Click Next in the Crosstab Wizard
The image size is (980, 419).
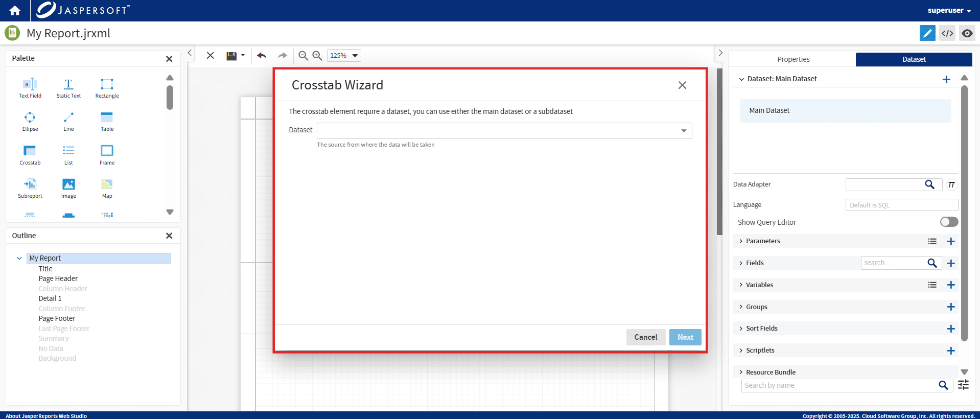click(685, 337)
